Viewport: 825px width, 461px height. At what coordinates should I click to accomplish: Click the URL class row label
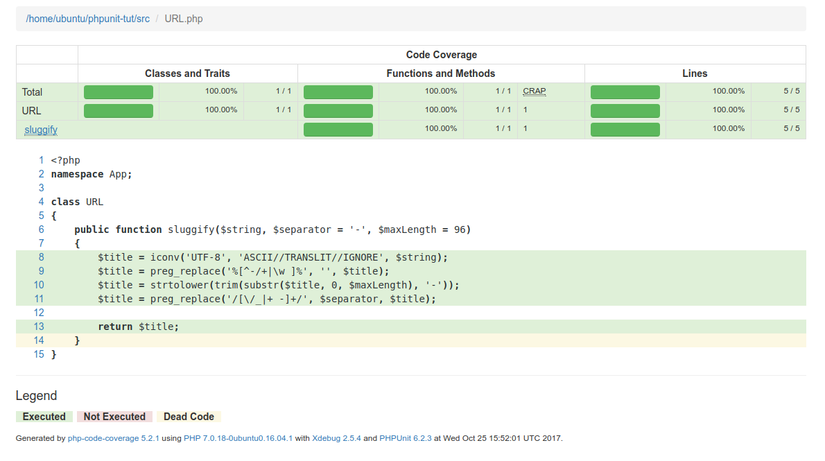tap(31, 111)
